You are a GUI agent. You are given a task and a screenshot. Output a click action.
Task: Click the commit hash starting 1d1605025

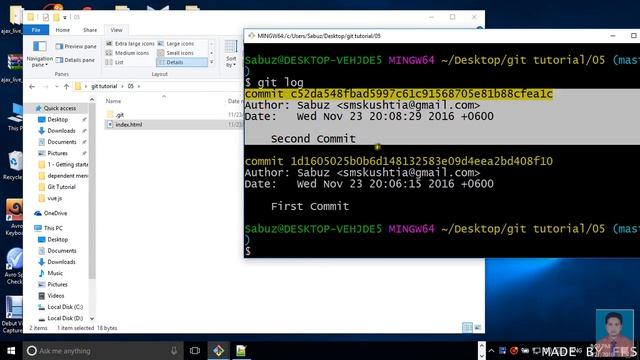click(x=421, y=161)
